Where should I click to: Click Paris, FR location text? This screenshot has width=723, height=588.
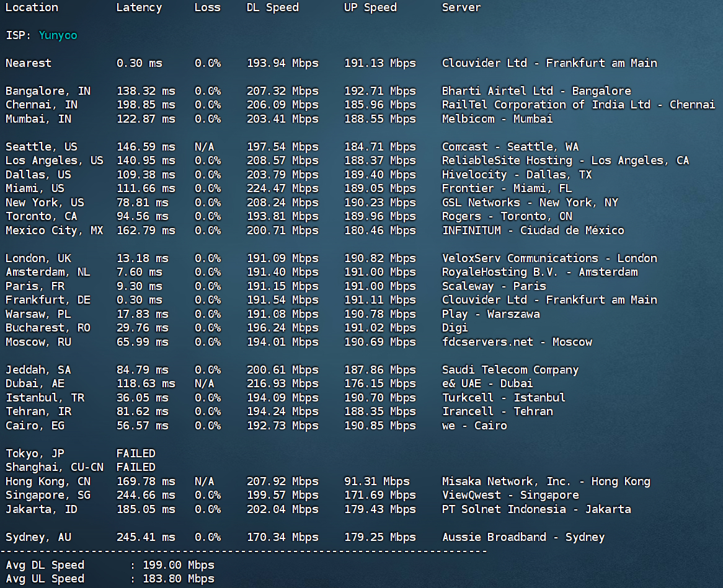(35, 286)
